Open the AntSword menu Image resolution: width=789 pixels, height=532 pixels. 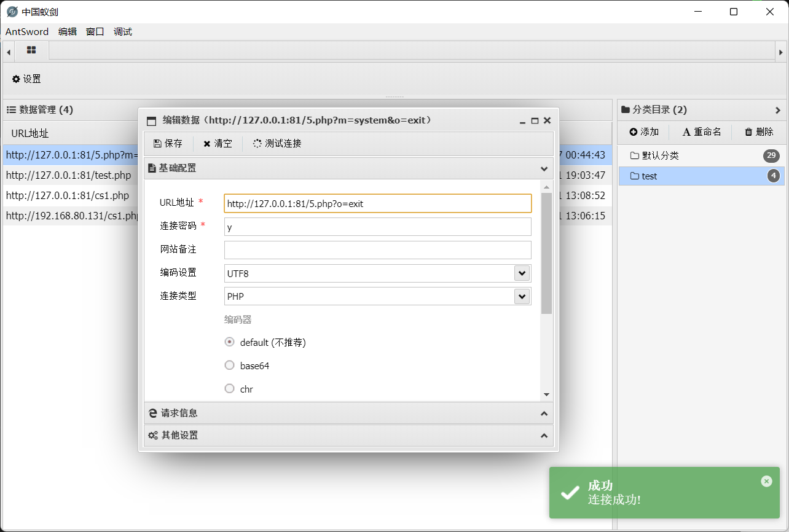point(27,32)
